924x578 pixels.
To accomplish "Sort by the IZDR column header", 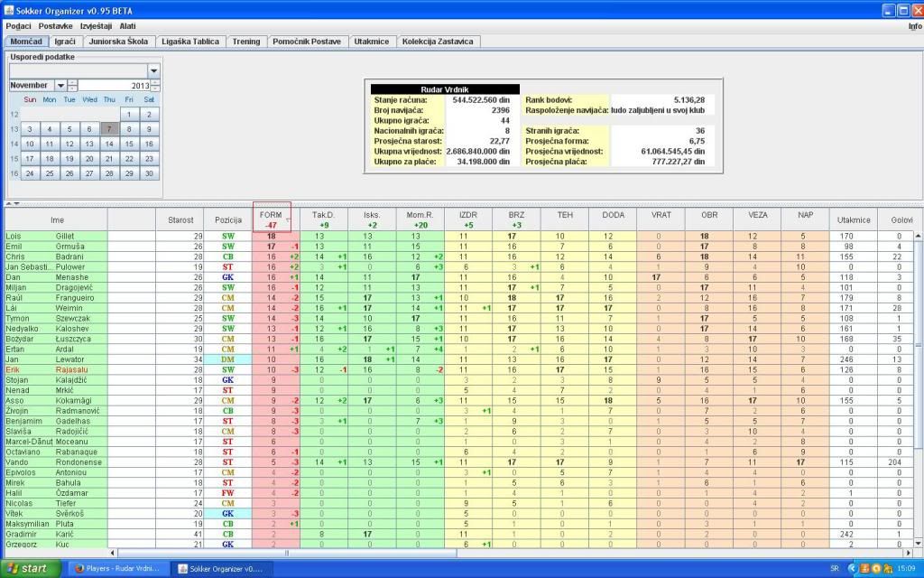I will [x=468, y=219].
